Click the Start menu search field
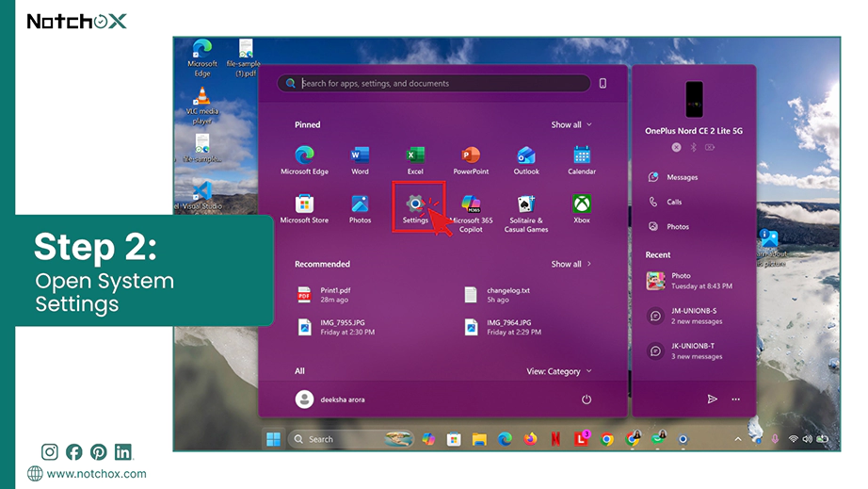The width and height of the screenshot is (868, 489). [434, 83]
